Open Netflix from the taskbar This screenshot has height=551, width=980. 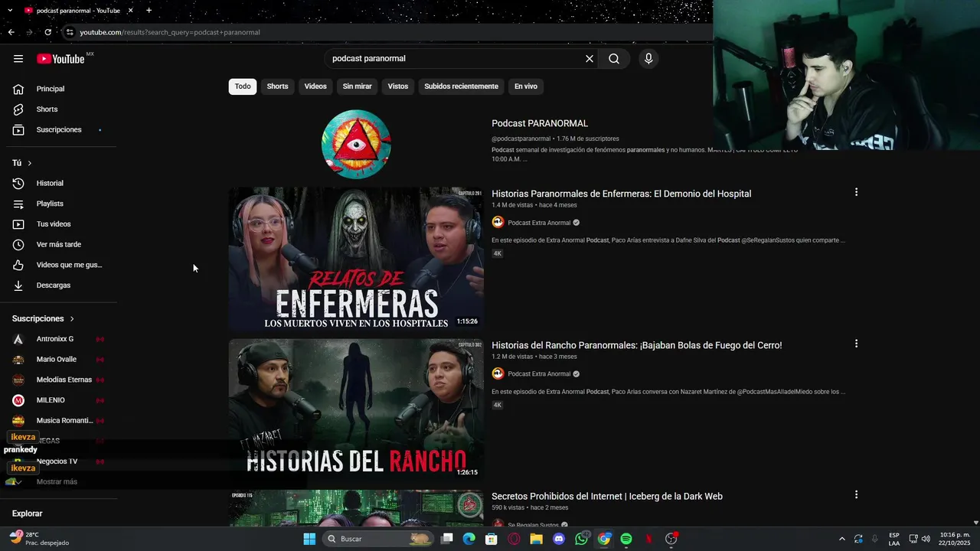click(x=648, y=539)
